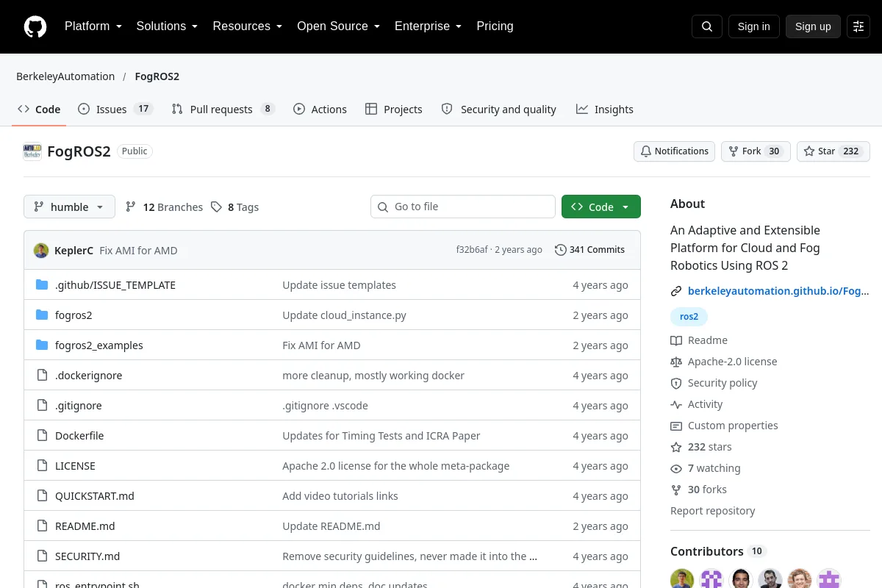
Task: Click the Report repository link
Action: tap(713, 511)
